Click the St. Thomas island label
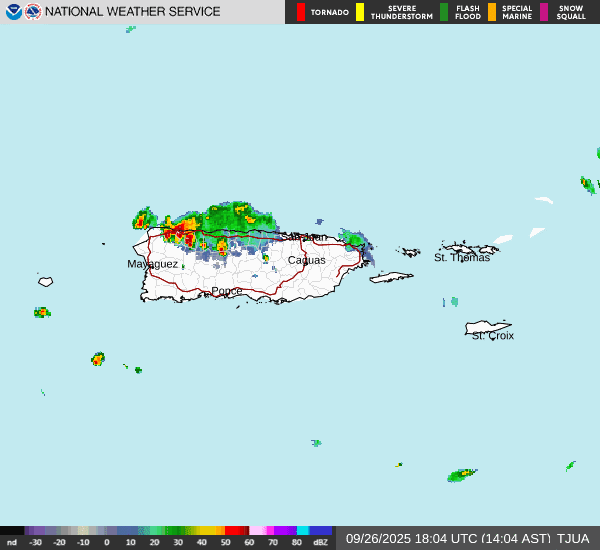The height and width of the screenshot is (550, 600). tap(461, 257)
